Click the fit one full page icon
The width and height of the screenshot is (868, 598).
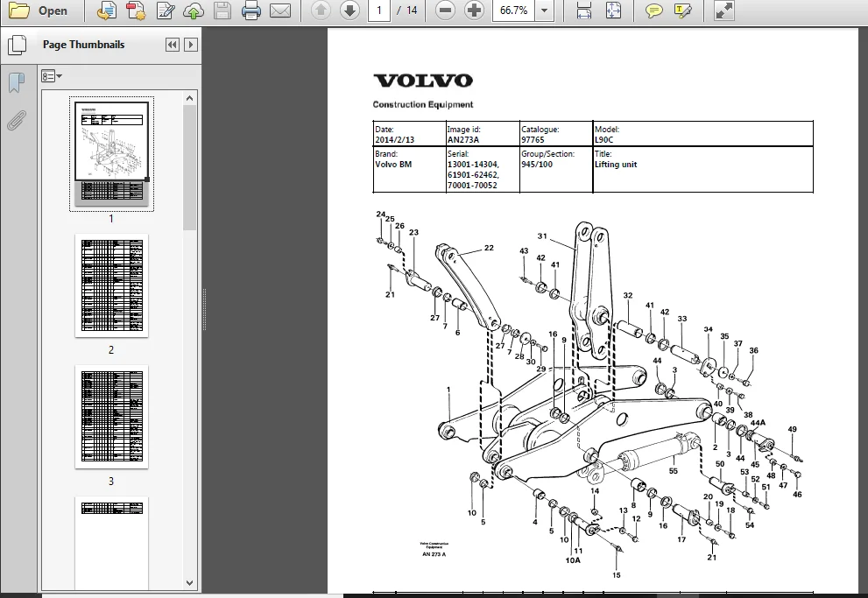613,11
